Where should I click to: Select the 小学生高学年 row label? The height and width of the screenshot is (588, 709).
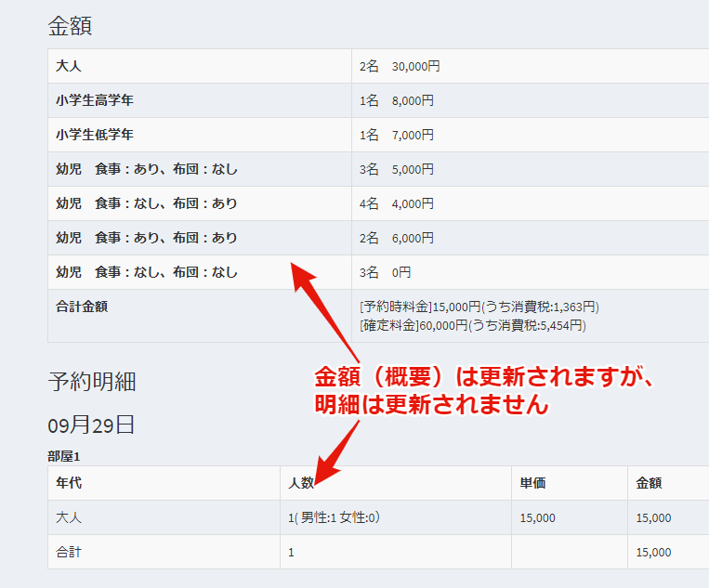click(x=95, y=100)
